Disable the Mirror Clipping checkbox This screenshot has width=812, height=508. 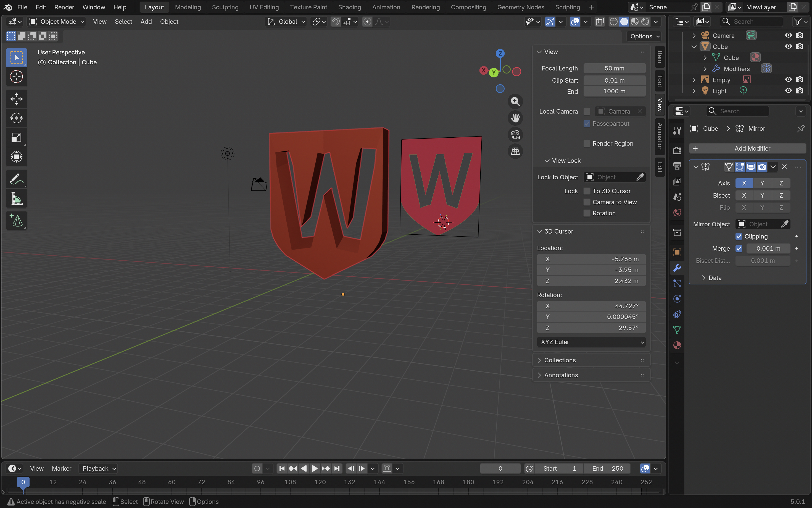point(739,236)
